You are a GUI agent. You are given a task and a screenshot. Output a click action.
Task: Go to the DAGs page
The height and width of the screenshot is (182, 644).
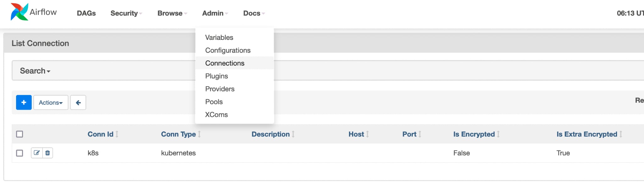point(86,13)
